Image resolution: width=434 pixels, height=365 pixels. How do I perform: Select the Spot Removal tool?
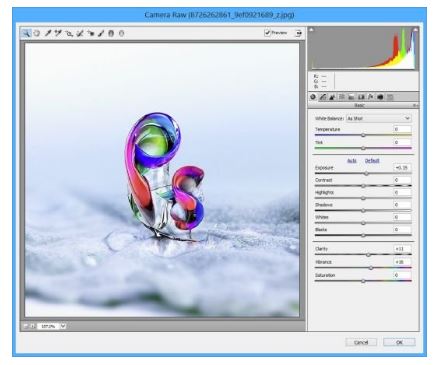(x=80, y=33)
